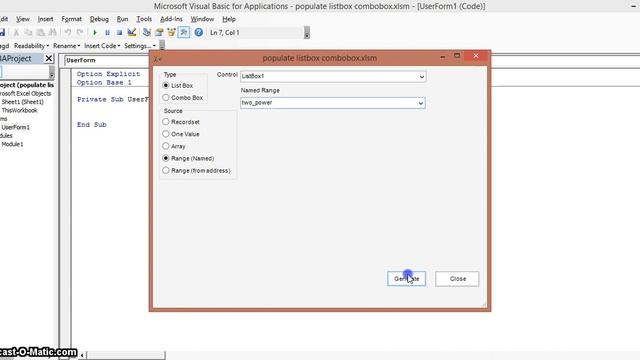640x360 pixels.
Task: Click the code window horizontal scrollbar left arrow
Action: point(82,356)
